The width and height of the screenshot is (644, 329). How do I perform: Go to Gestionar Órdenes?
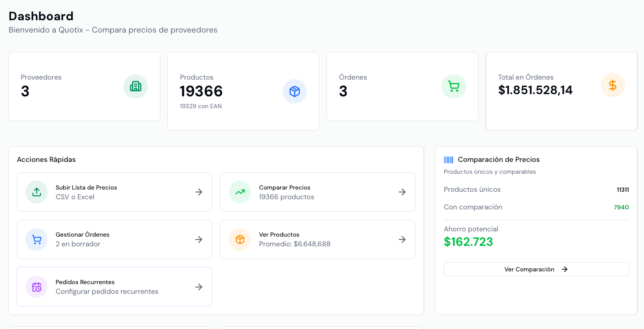114,239
